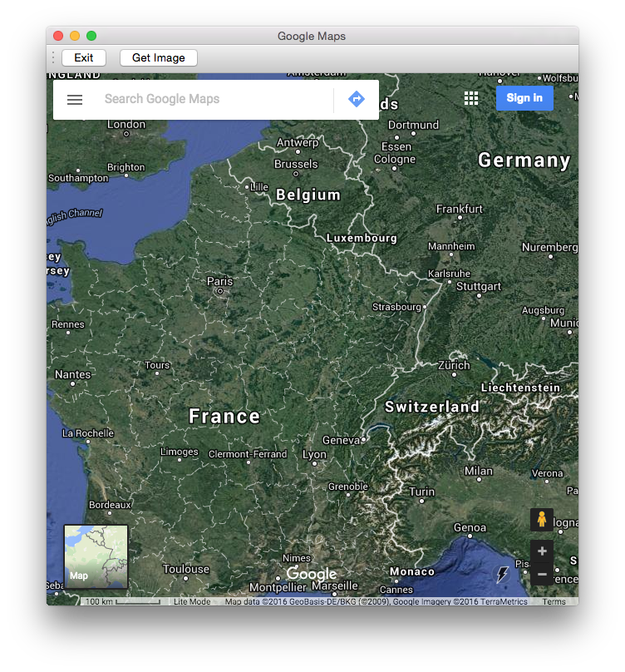
Task: Click the Liechtenstein label
Action: 520,388
